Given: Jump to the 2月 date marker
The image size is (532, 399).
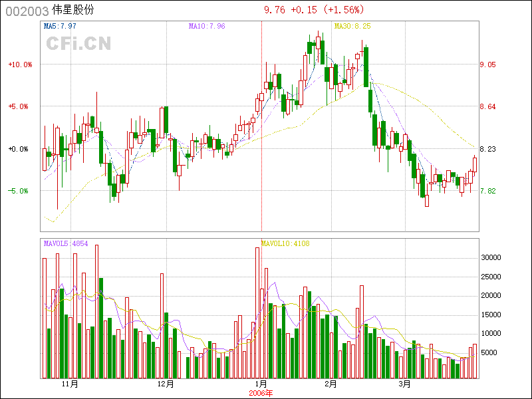Looking at the screenshot, I should click(x=331, y=384).
